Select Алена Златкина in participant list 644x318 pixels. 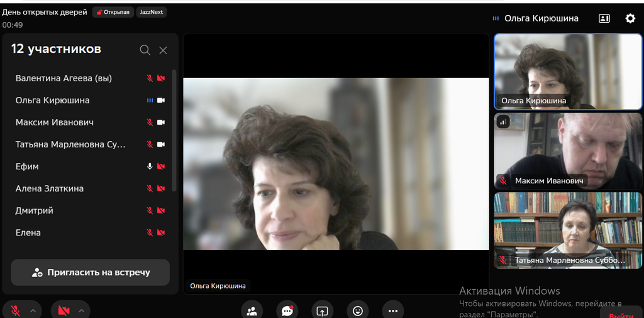tap(50, 188)
